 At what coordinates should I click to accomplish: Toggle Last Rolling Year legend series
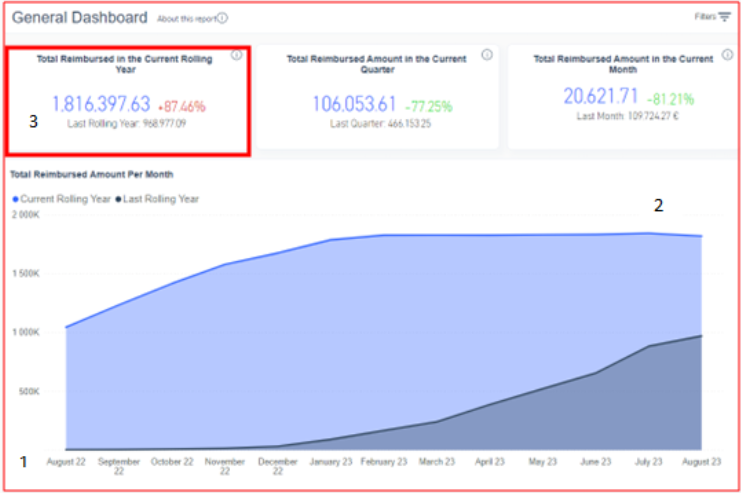(x=159, y=199)
